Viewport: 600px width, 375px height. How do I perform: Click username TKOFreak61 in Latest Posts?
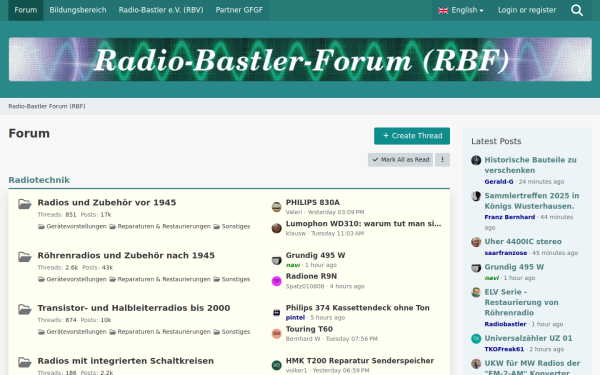[x=504, y=349]
